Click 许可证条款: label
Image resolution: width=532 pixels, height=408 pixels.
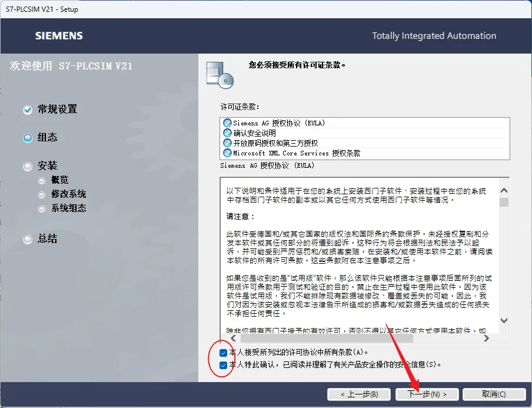pyautogui.click(x=240, y=107)
